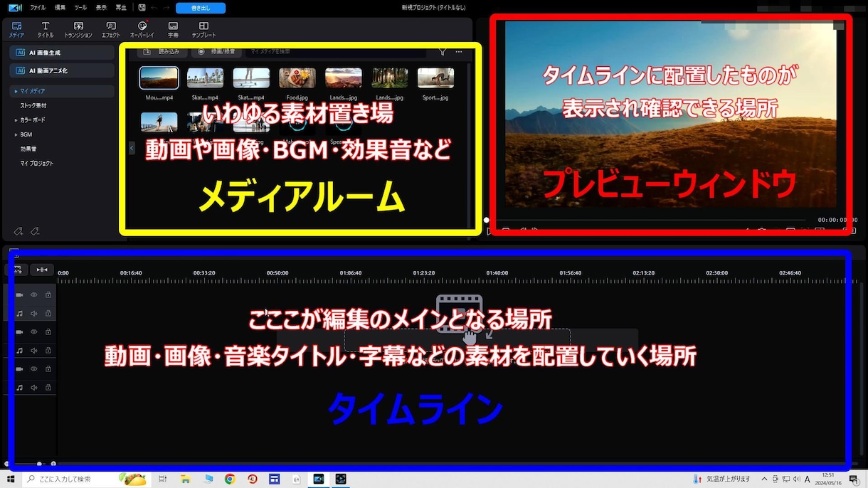Click the マイ メディアを検索 search field
Image resolution: width=868 pixels, height=488 pixels.
click(x=336, y=51)
